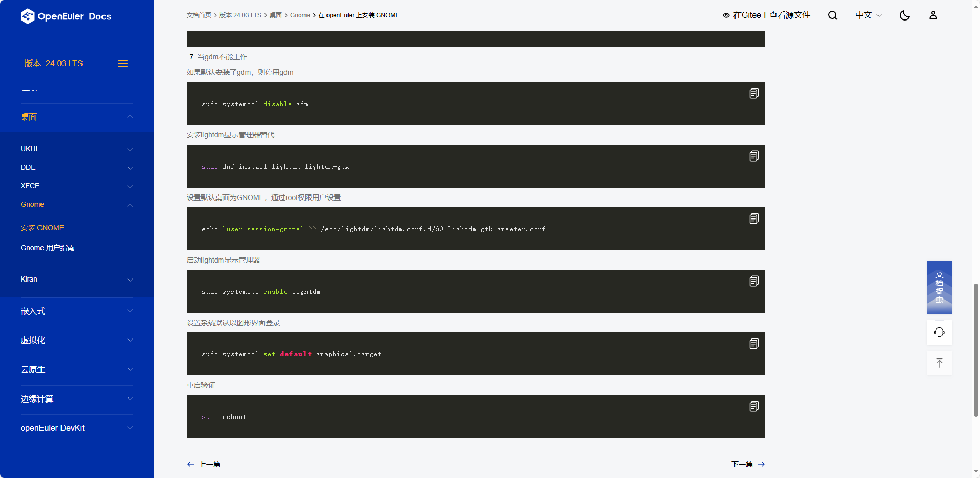View source file on Gitee
The width and height of the screenshot is (980, 478).
point(766,15)
